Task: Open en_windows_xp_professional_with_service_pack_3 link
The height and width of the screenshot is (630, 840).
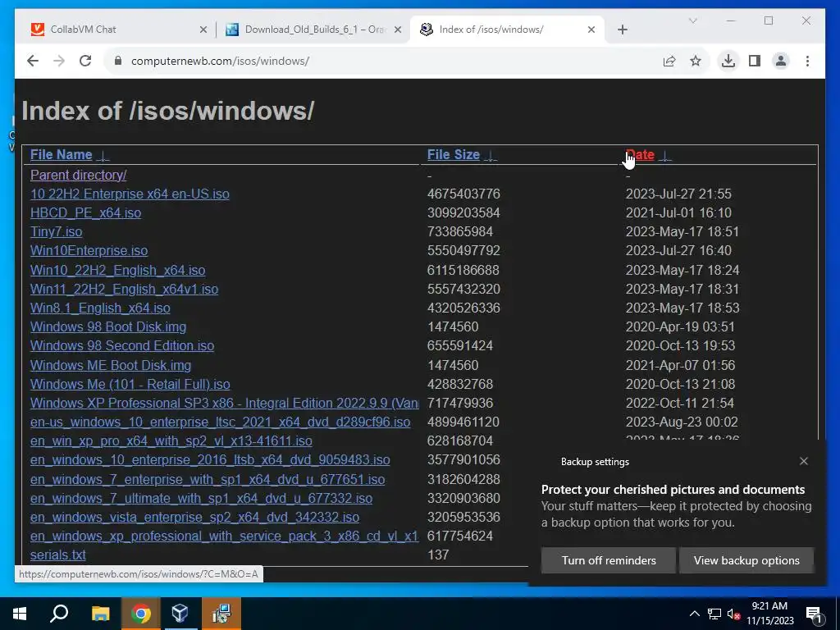Action: [225, 536]
